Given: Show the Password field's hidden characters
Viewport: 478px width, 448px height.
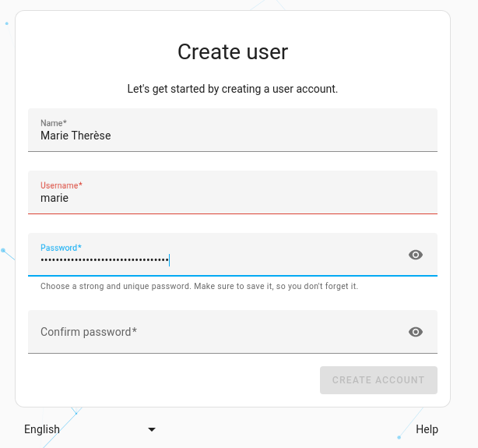Looking at the screenshot, I should pyautogui.click(x=416, y=255).
